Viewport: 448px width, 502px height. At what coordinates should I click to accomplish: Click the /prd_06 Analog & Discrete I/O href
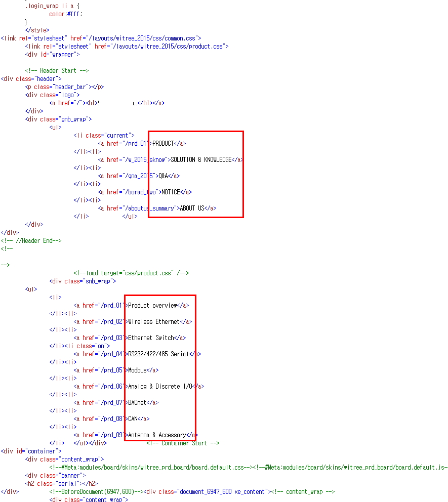pos(112,386)
